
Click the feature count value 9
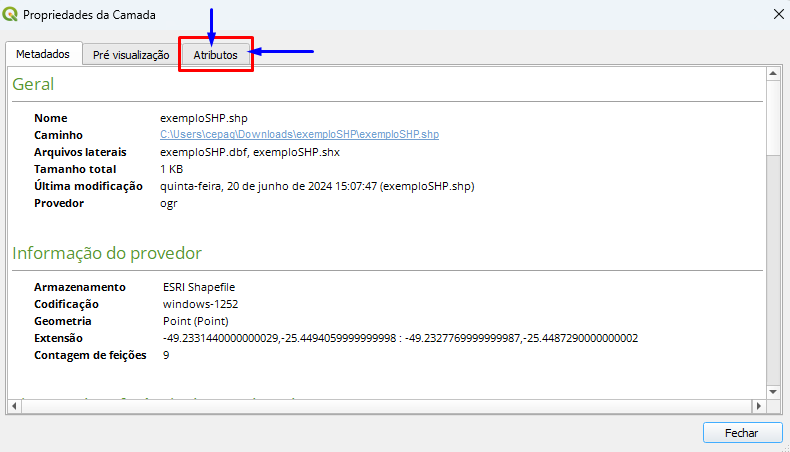coord(166,355)
